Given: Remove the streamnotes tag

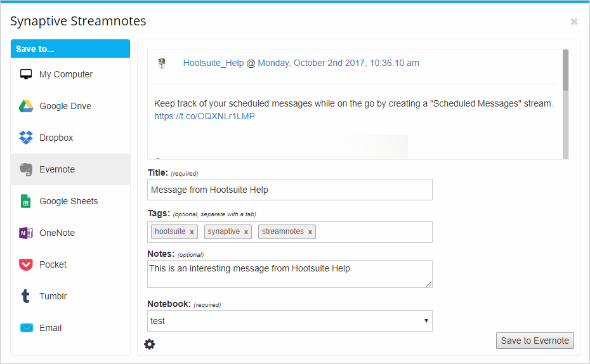Looking at the screenshot, I should coord(310,232).
